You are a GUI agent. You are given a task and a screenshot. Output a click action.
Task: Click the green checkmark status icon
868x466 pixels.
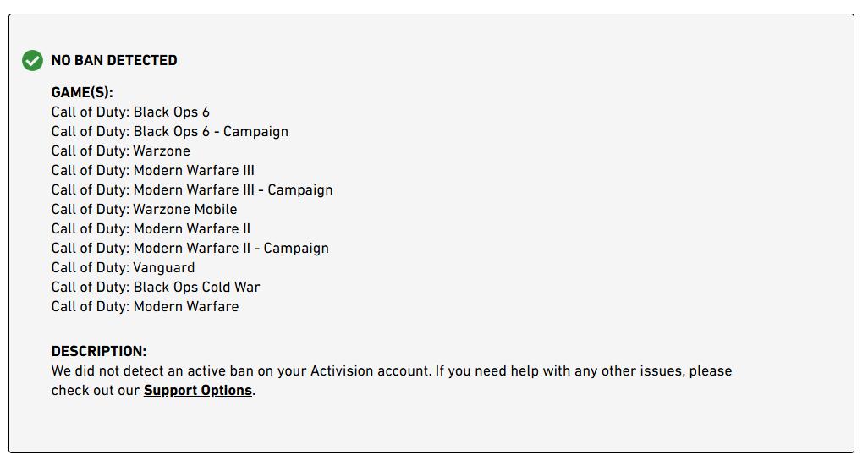tap(32, 61)
